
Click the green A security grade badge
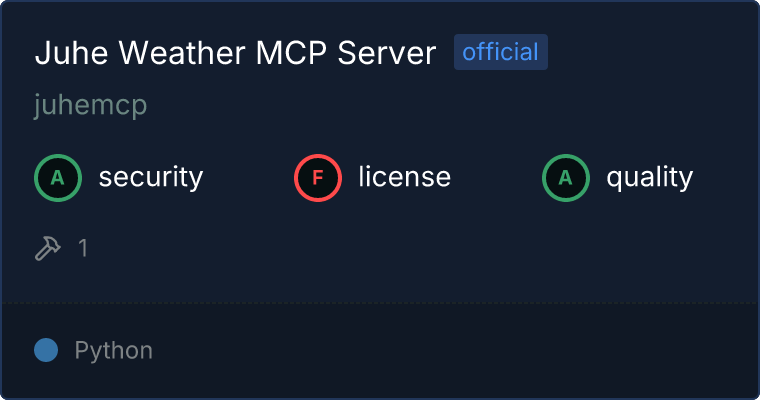(58, 178)
